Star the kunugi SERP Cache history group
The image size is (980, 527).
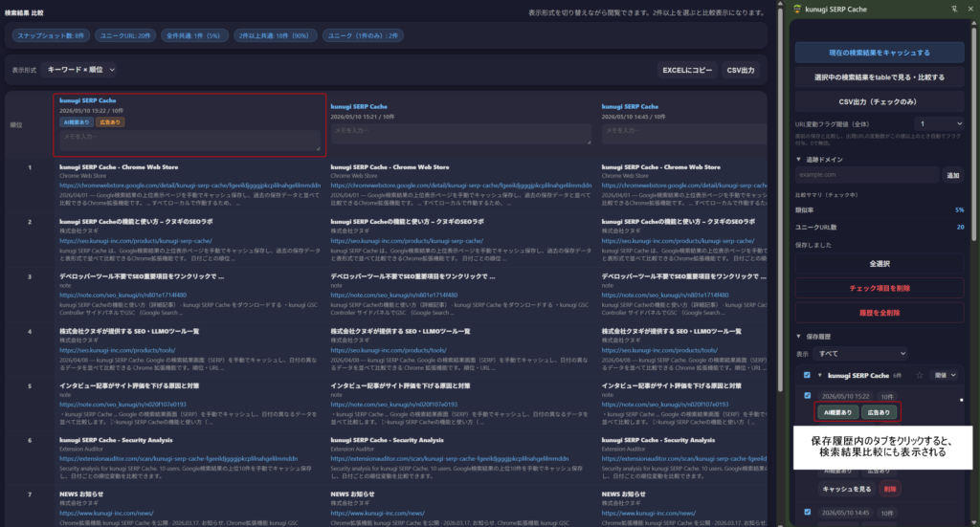pos(920,375)
